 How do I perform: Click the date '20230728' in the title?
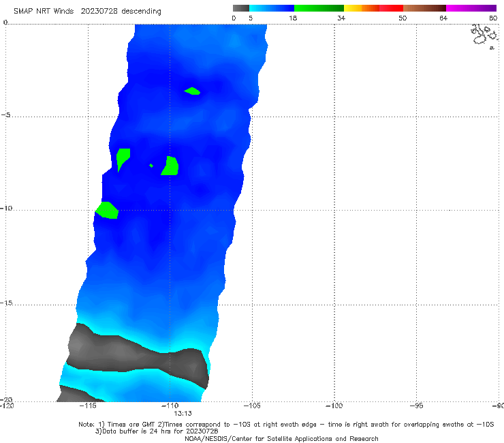pos(99,12)
